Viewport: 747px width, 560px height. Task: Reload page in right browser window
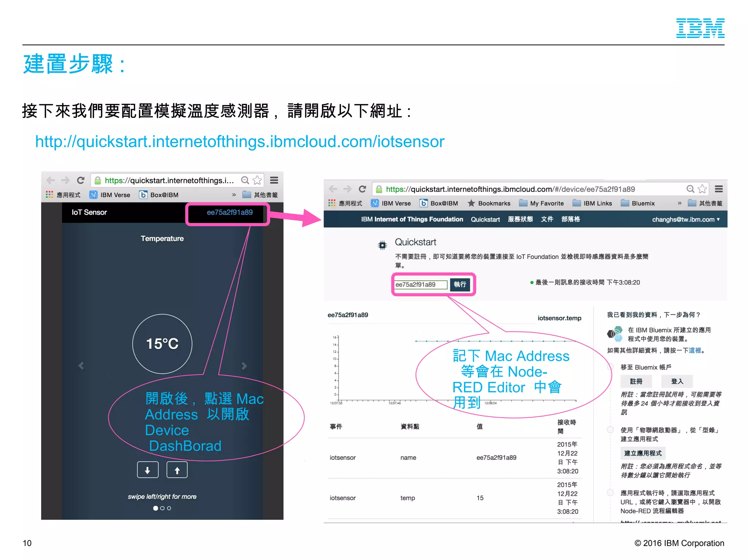point(362,189)
